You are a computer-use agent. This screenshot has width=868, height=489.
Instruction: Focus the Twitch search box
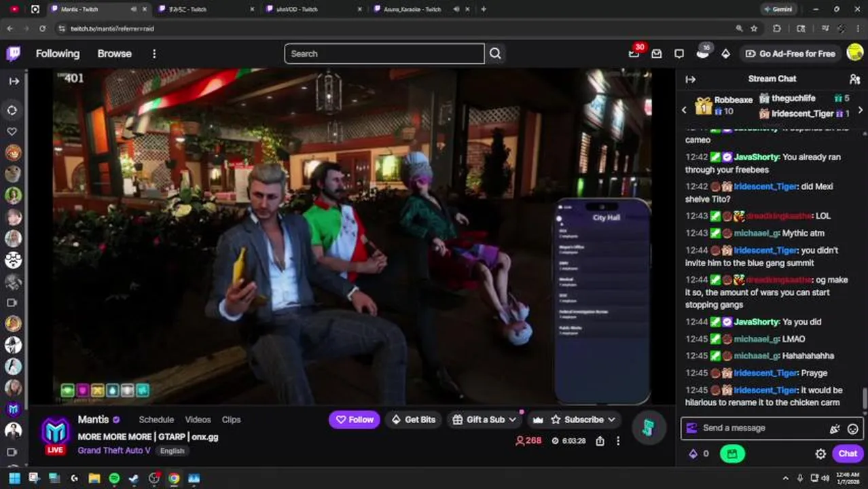384,54
